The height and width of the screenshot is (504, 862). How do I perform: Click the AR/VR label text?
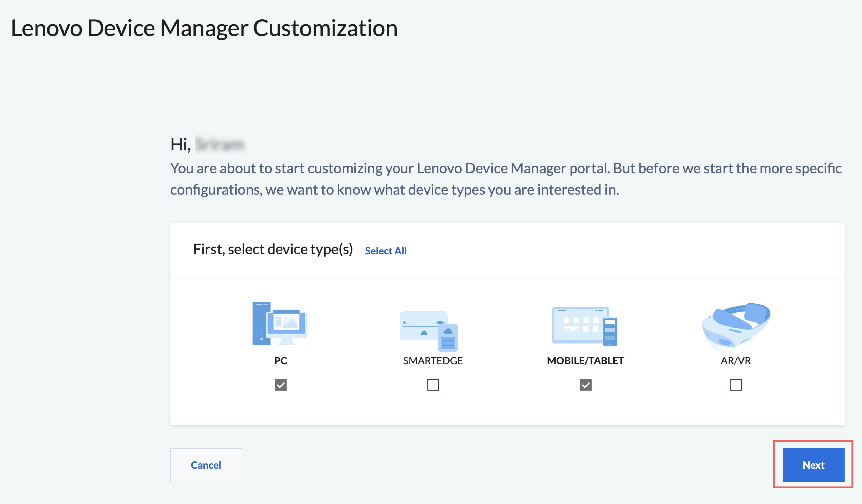(x=736, y=361)
